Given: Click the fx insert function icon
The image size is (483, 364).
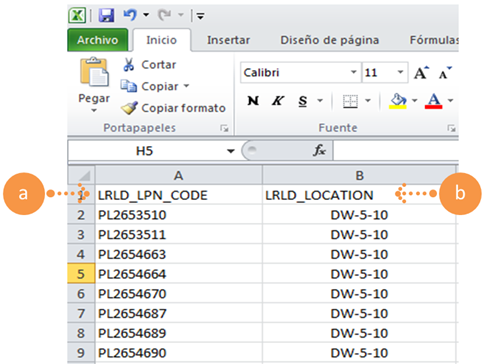Looking at the screenshot, I should [x=319, y=151].
